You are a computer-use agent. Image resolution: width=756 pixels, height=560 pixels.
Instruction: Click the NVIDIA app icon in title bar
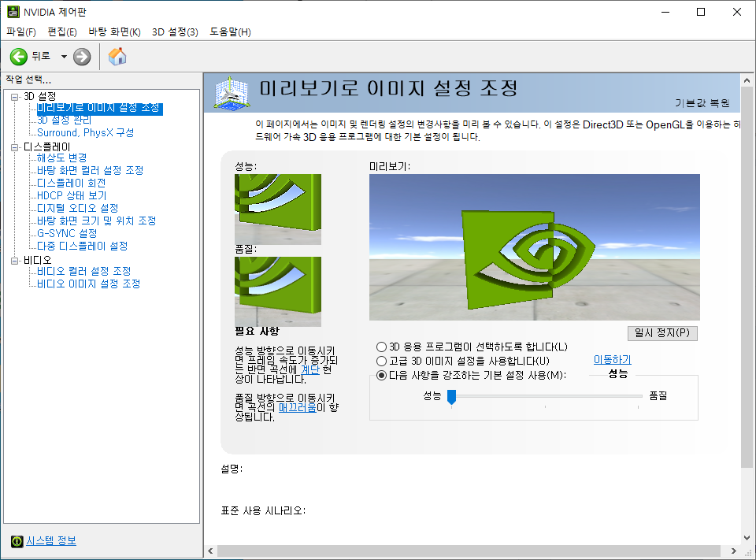[13, 12]
